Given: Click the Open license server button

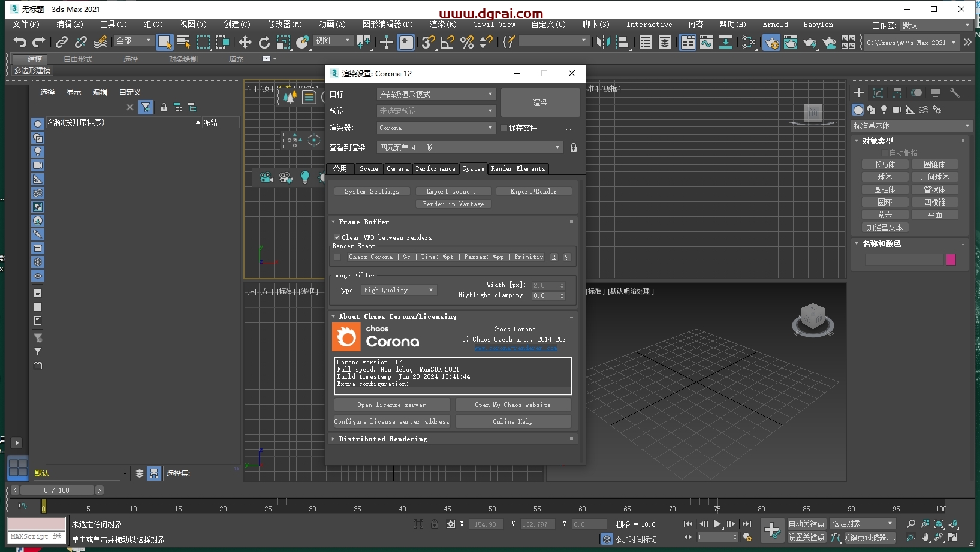Looking at the screenshot, I should (391, 405).
